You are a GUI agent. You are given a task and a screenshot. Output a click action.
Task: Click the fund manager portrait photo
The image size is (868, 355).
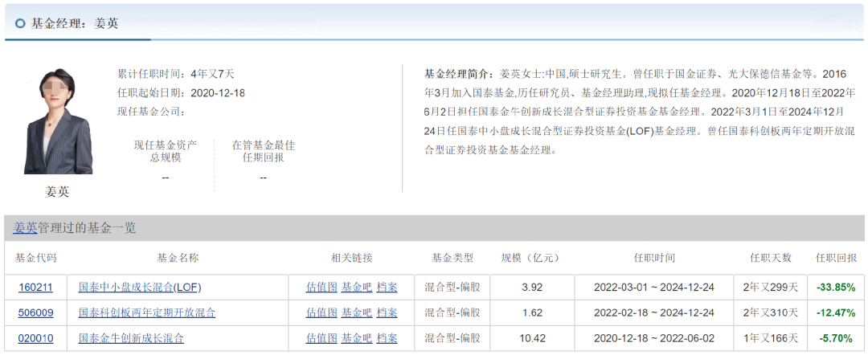coord(57,121)
